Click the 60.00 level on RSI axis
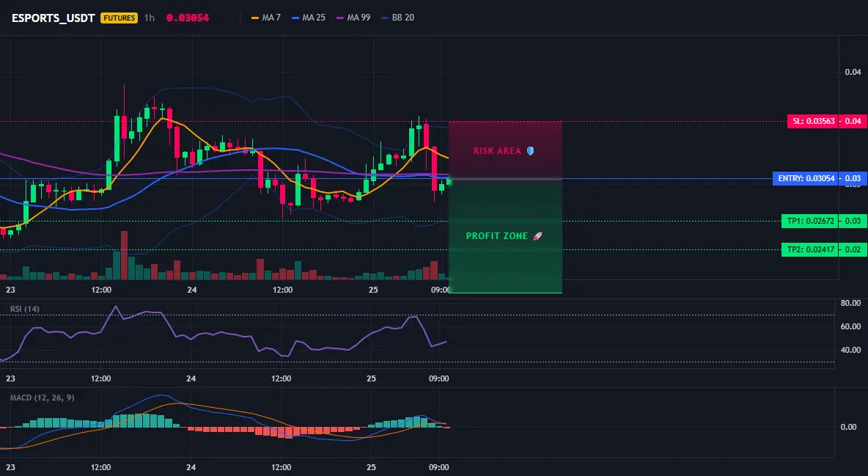Image resolution: width=868 pixels, height=476 pixels. 850,326
